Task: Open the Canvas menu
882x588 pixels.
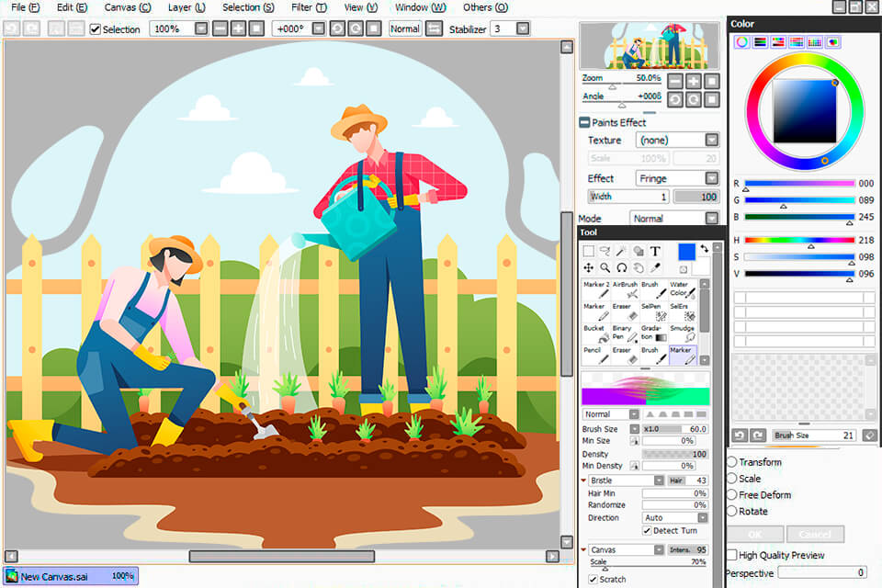Action: point(128,7)
